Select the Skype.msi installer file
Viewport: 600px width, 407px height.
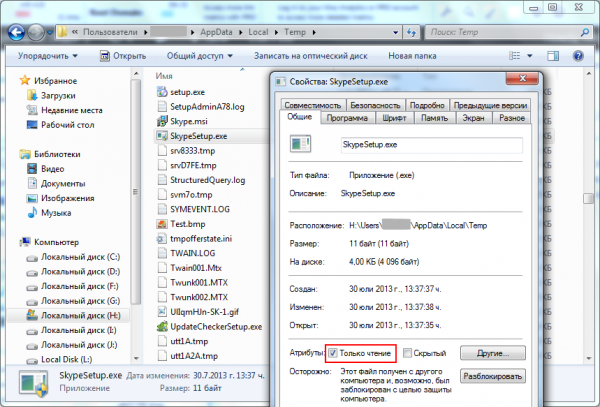point(189,121)
